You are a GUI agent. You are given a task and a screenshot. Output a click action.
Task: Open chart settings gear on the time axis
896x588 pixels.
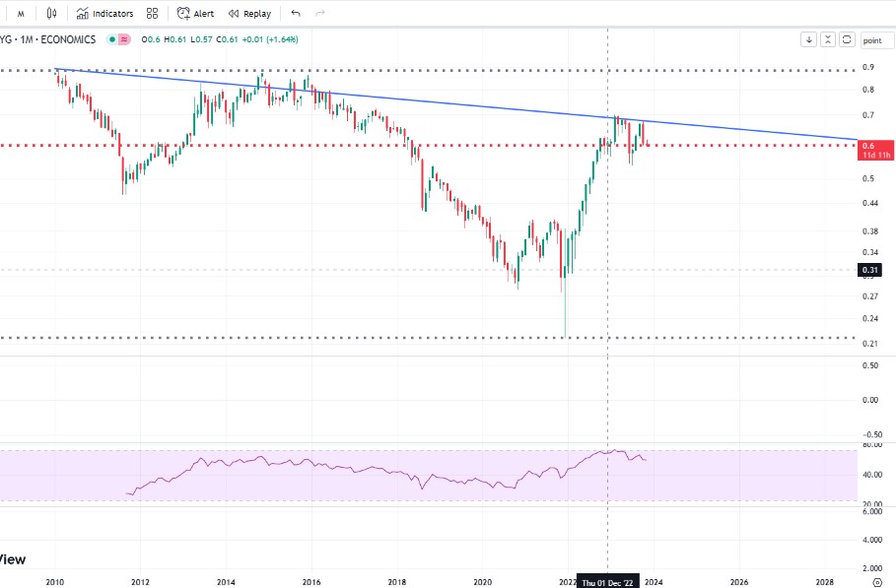(x=877, y=582)
